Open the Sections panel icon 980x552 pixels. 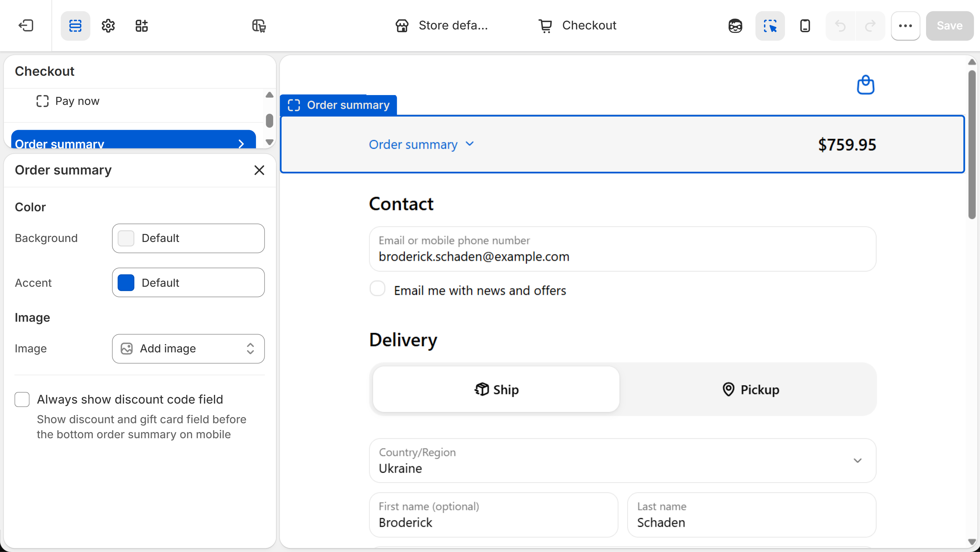pyautogui.click(x=75, y=25)
